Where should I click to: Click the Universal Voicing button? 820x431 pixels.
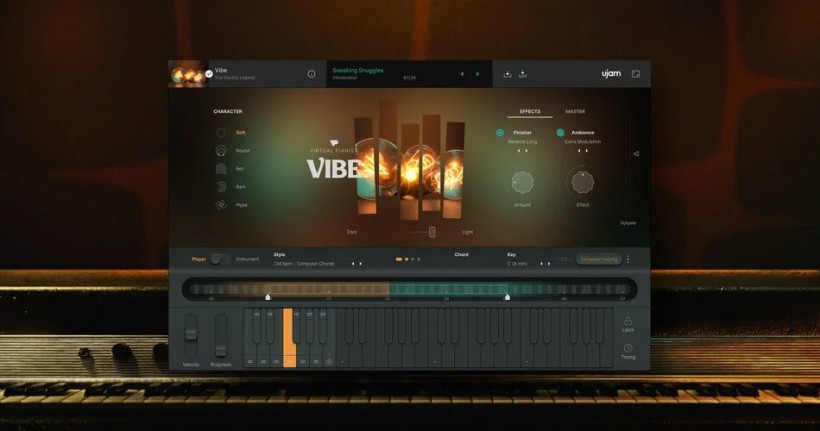(599, 259)
